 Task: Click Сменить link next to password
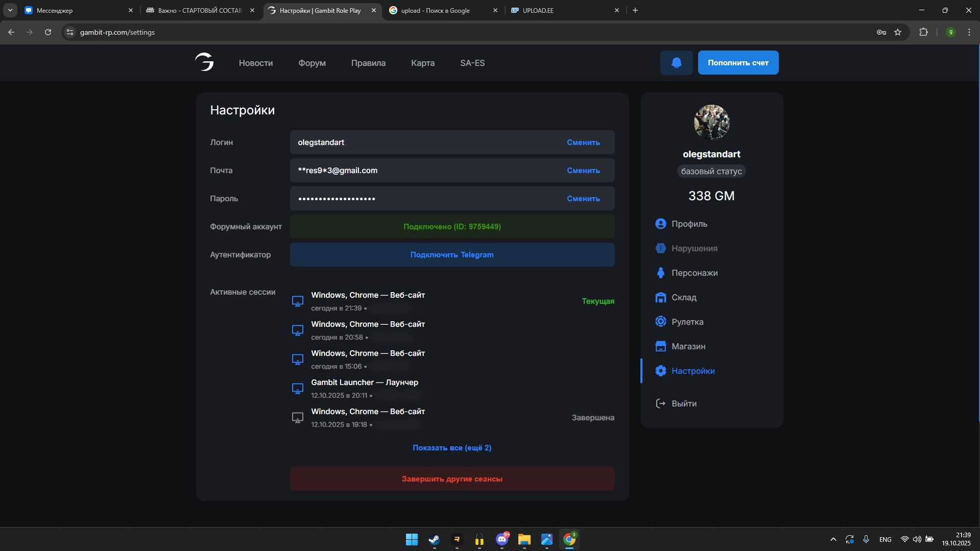[583, 199]
